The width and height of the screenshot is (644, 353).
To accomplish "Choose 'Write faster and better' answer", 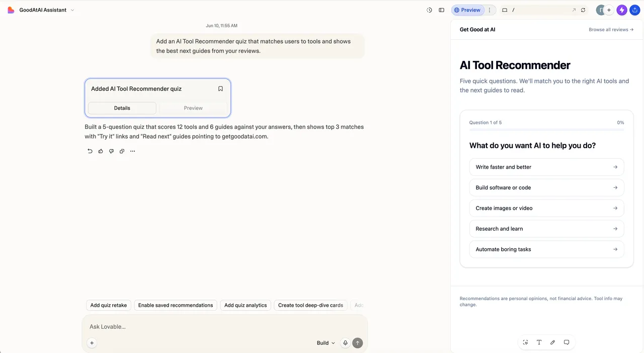I will [546, 167].
